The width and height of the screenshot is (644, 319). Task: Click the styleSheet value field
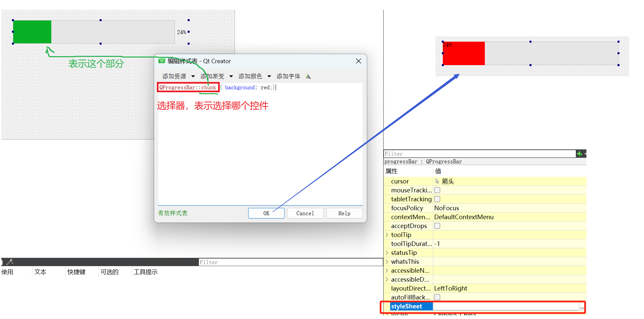pos(506,306)
